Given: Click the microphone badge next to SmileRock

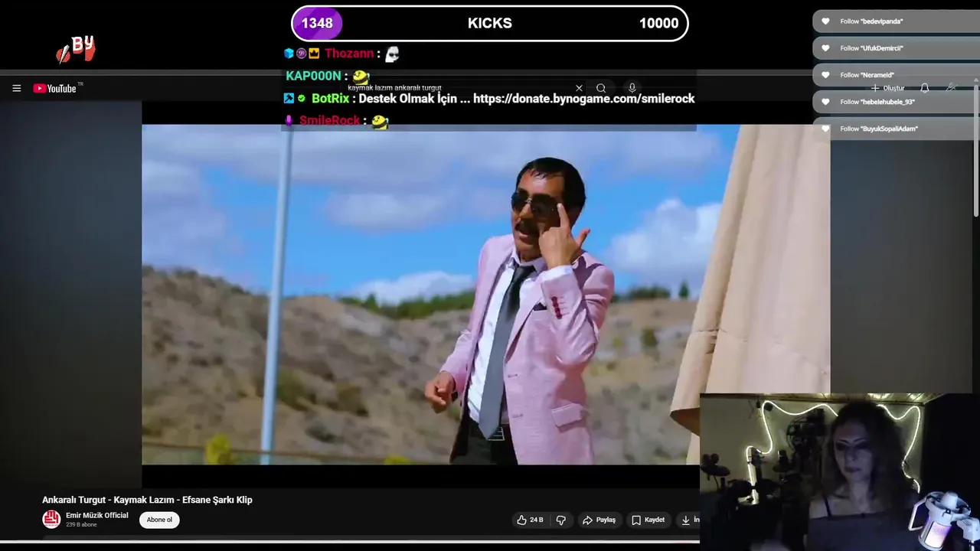Looking at the screenshot, I should [x=289, y=121].
